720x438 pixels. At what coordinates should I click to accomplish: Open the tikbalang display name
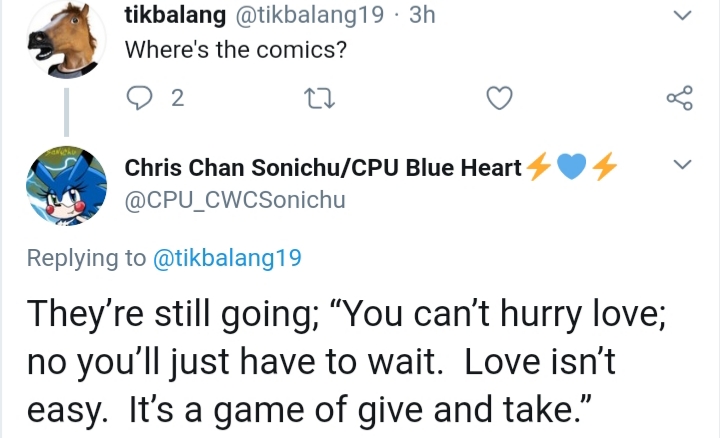pyautogui.click(x=175, y=15)
